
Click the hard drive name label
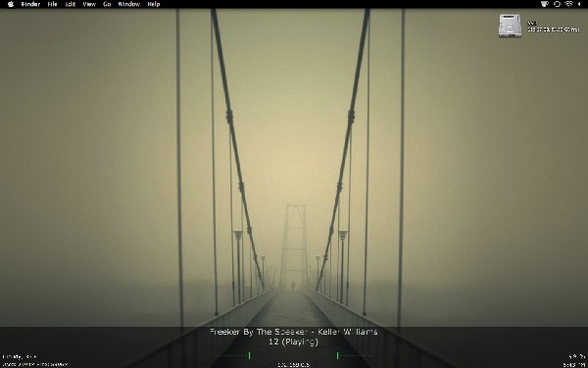click(532, 24)
